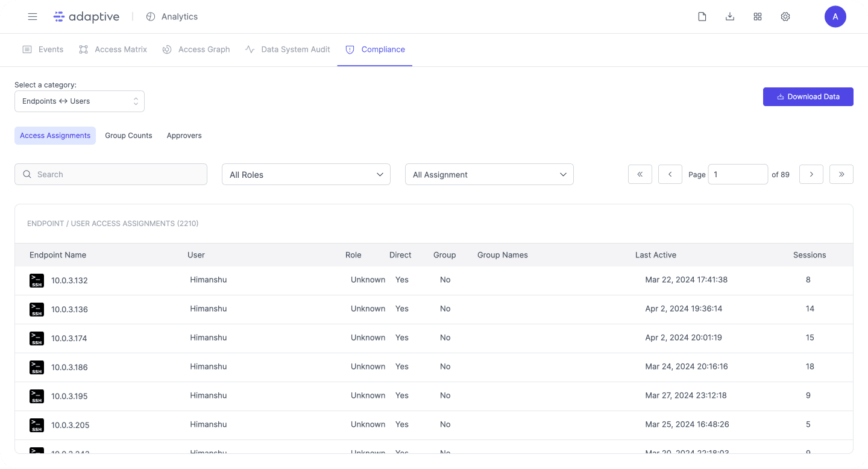
Task: Expand the All Assignment dropdown
Action: click(489, 174)
